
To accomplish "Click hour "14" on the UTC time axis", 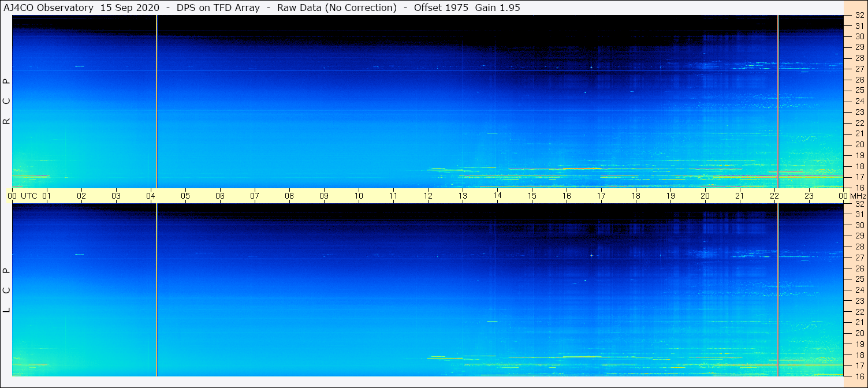I will [497, 196].
